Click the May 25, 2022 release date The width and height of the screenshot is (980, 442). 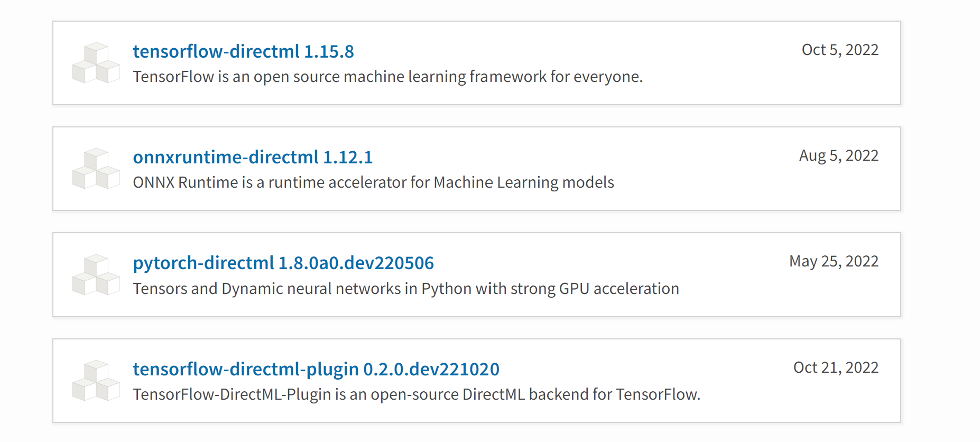[834, 261]
